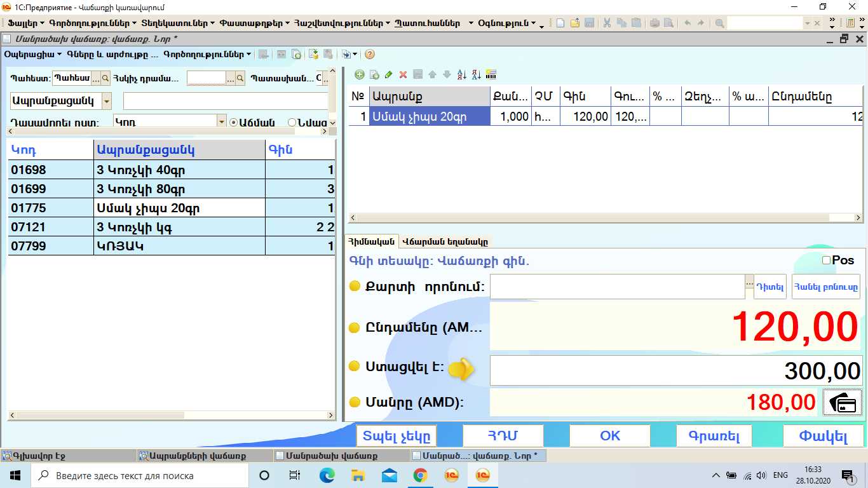Click the received amount field showing 300,00
The width and height of the screenshot is (868, 488).
[676, 370]
